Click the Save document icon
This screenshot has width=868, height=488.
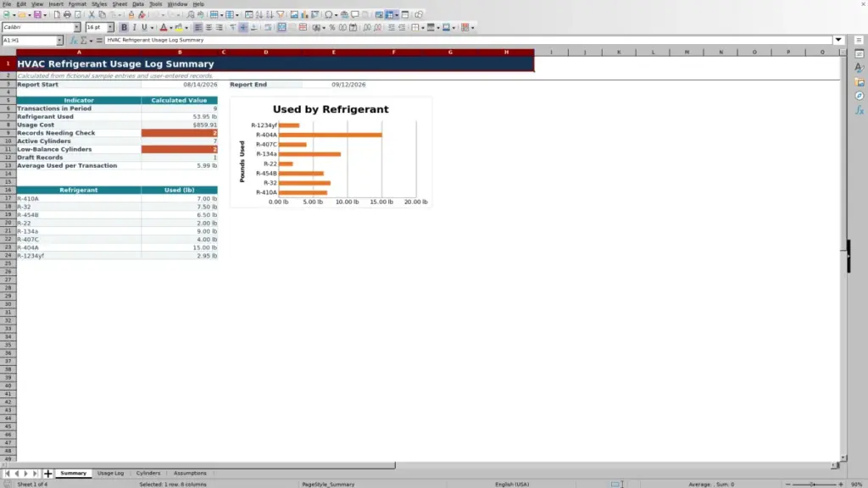[x=37, y=14]
